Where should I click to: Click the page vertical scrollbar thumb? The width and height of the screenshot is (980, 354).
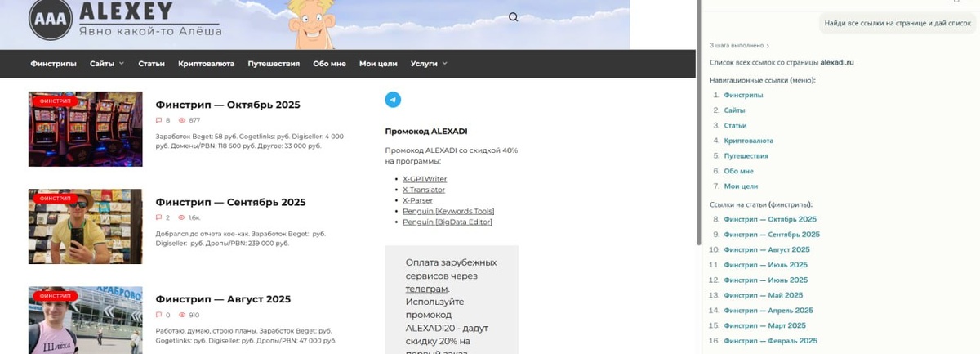tap(698, 123)
